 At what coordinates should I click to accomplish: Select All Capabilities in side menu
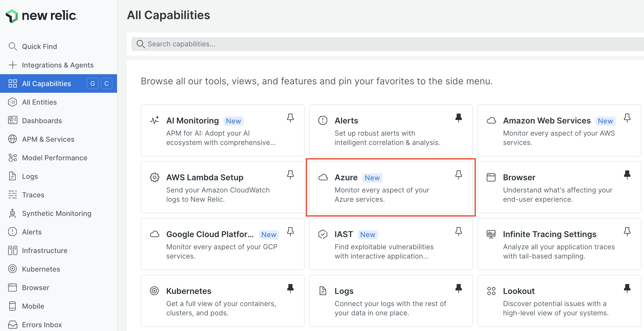[x=58, y=83]
